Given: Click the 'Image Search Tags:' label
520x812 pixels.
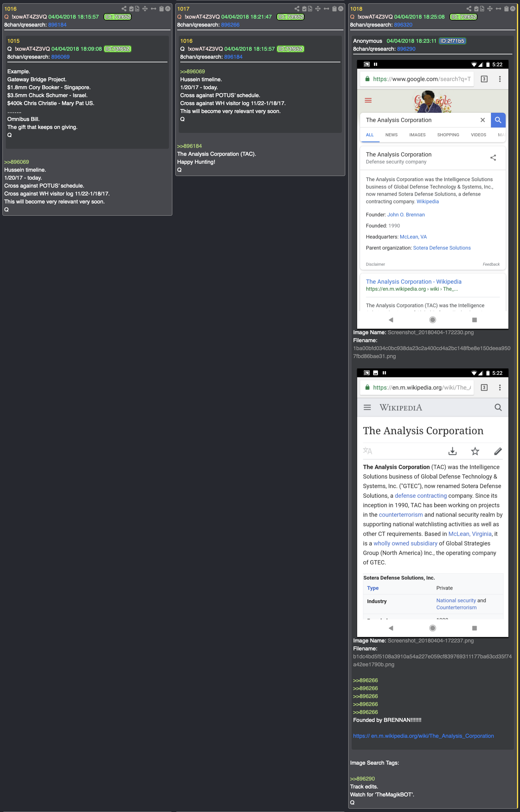Looking at the screenshot, I should (x=374, y=763).
